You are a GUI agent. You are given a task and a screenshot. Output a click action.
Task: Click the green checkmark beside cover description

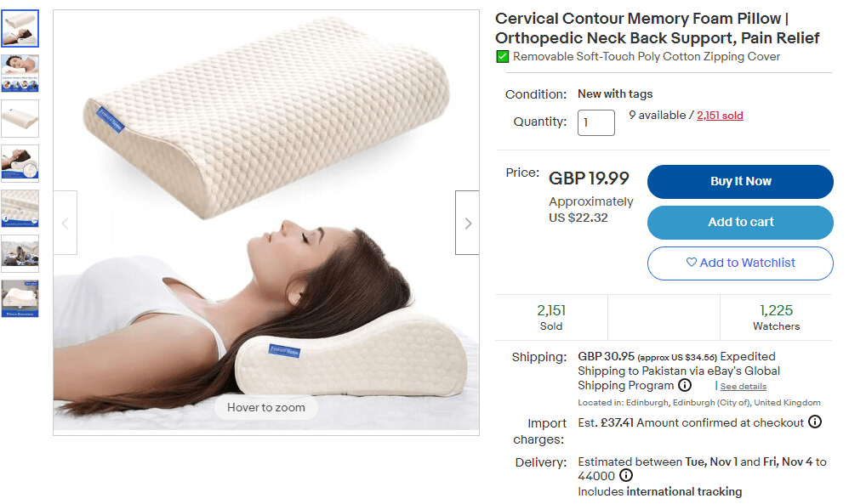[503, 57]
